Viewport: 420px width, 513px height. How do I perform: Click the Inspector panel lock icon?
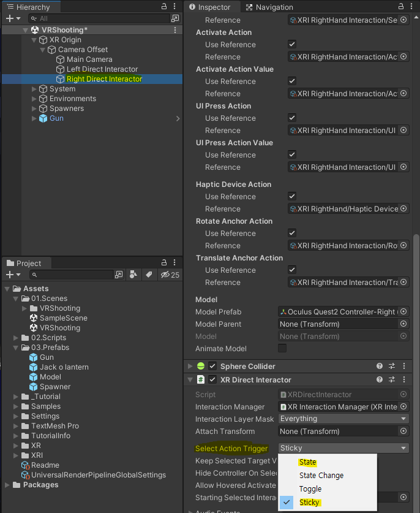tap(401, 7)
